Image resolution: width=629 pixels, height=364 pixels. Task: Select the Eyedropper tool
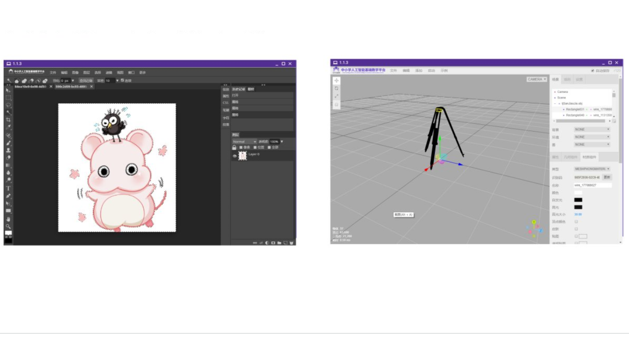[8, 127]
